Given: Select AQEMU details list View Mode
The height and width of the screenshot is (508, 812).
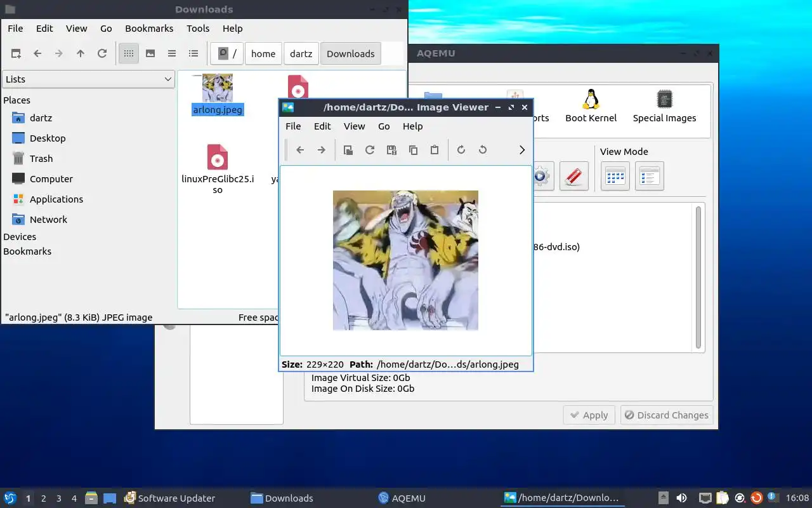Looking at the screenshot, I should (649, 176).
